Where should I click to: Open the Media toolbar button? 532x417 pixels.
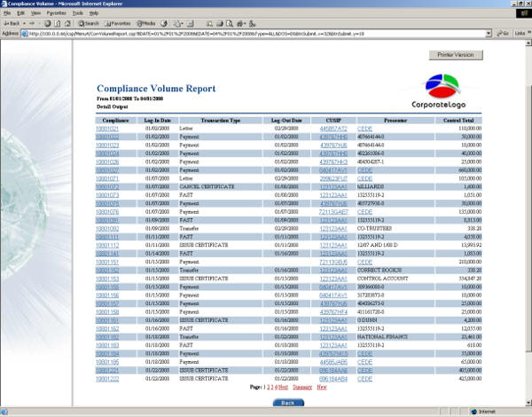click(x=146, y=23)
